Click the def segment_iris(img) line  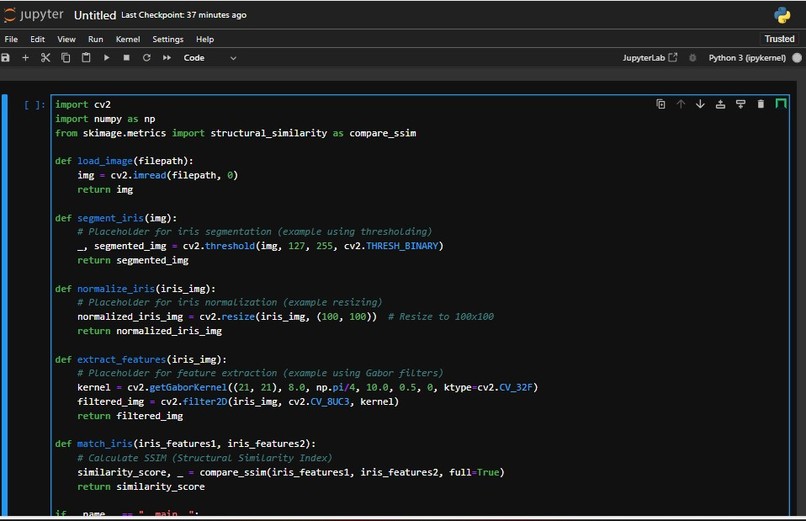[116, 218]
